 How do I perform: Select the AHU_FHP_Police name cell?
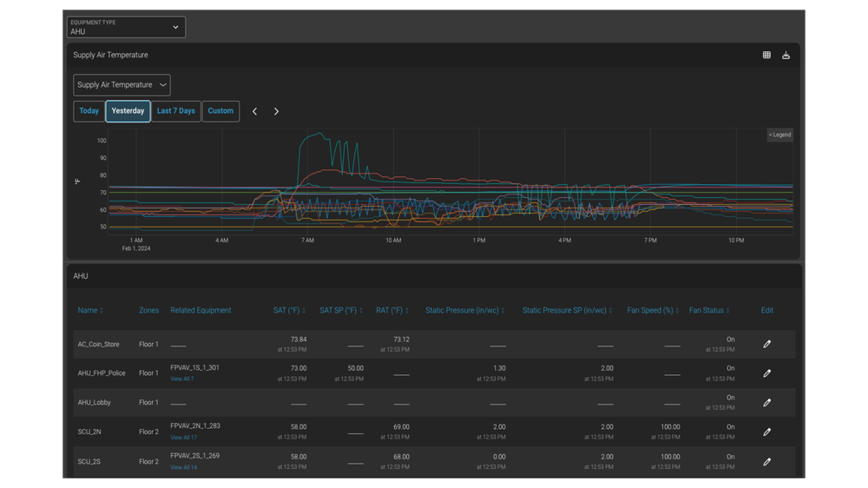(x=102, y=373)
